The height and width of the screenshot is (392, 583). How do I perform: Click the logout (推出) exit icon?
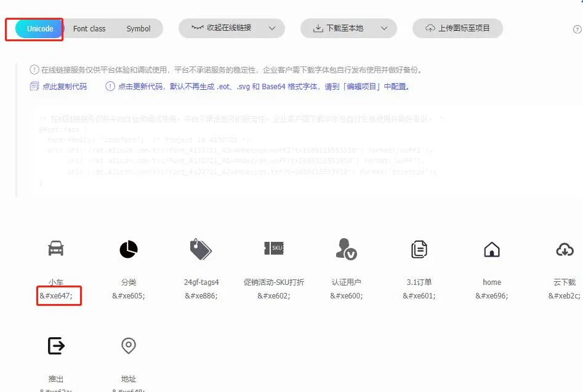[x=56, y=346]
